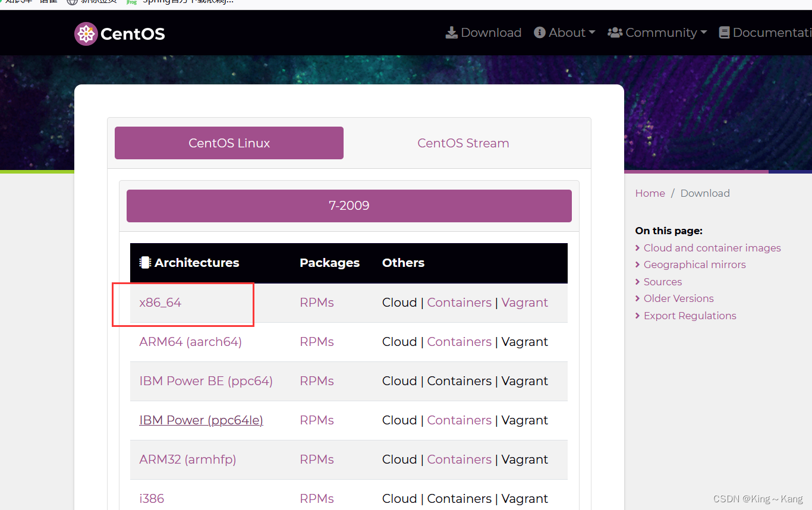This screenshot has height=510, width=812.
Task: Open the Download page from navbar
Action: tap(483, 33)
